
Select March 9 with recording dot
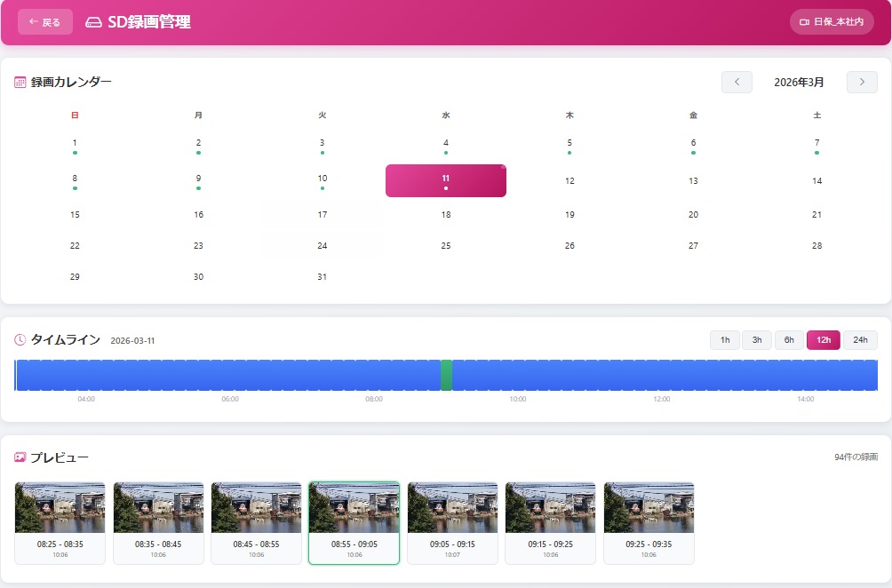198,180
